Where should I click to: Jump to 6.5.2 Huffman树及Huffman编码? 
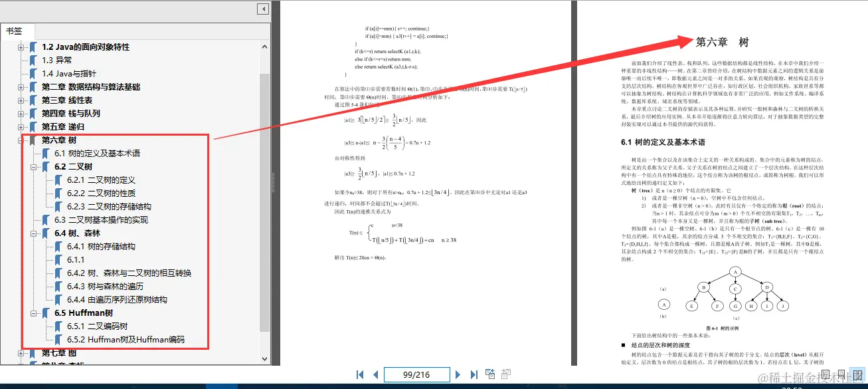pyautogui.click(x=126, y=340)
